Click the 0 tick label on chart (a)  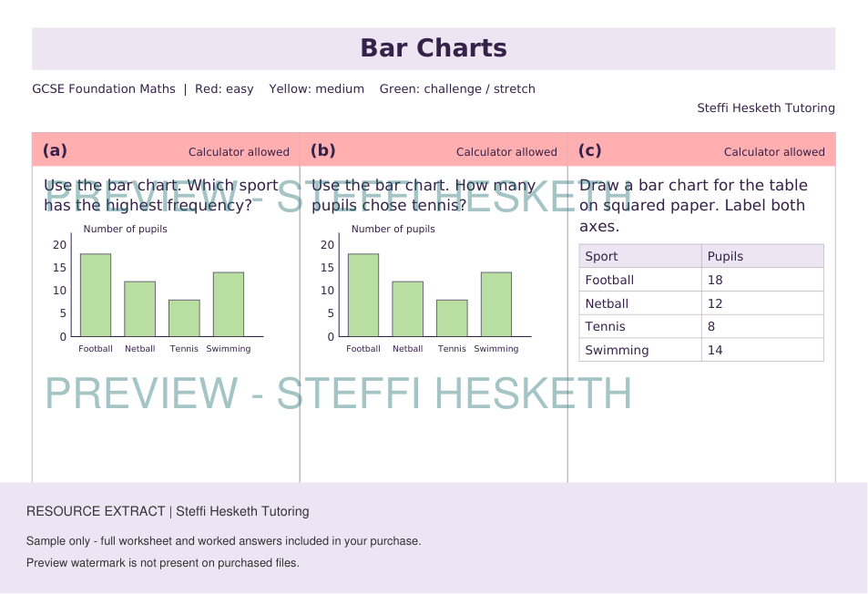[x=63, y=336]
